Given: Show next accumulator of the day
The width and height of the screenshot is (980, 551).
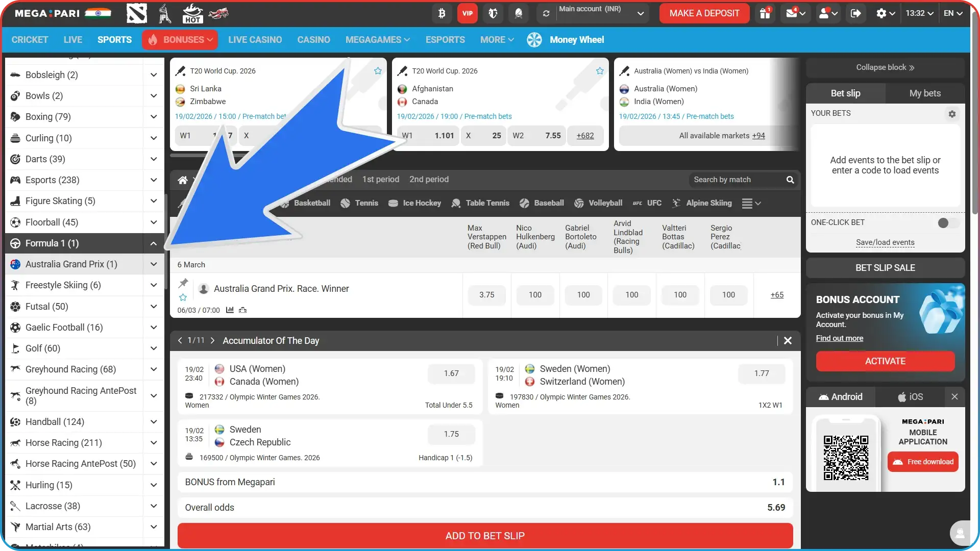Looking at the screenshot, I should [213, 340].
